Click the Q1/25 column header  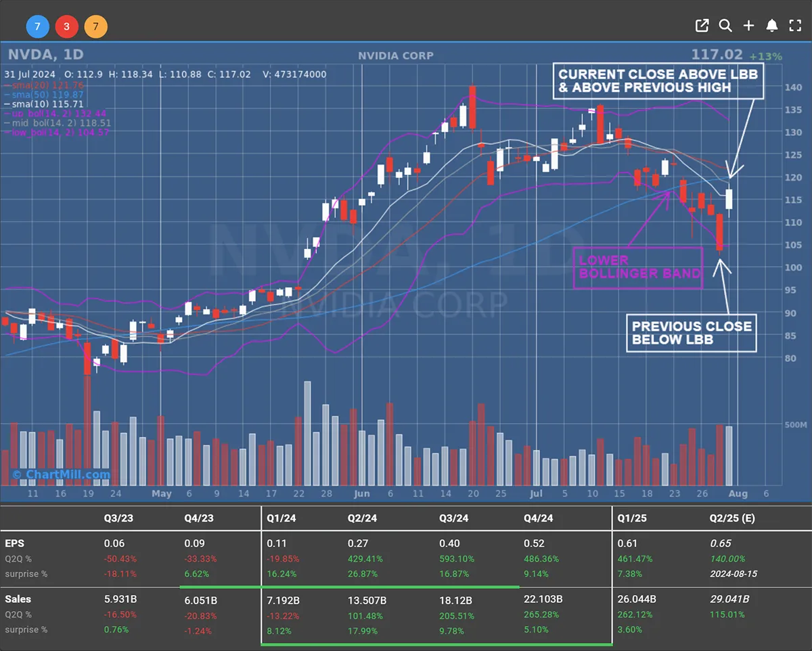pyautogui.click(x=632, y=518)
